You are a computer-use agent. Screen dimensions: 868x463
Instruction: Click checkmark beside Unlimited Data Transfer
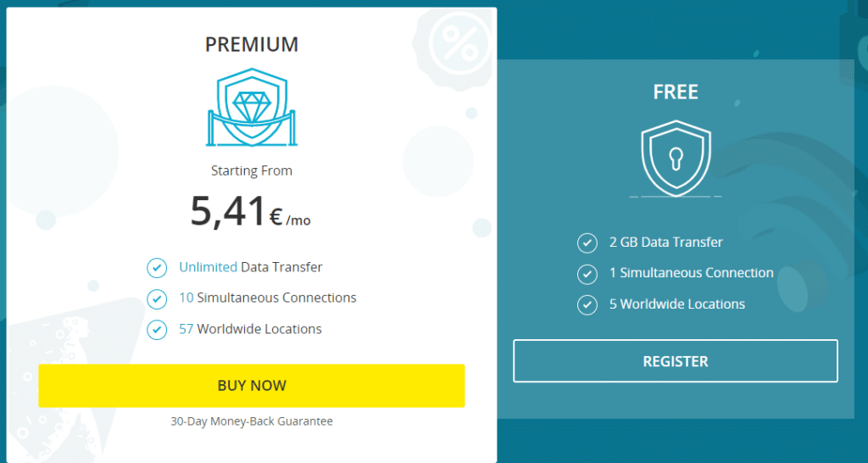[157, 267]
